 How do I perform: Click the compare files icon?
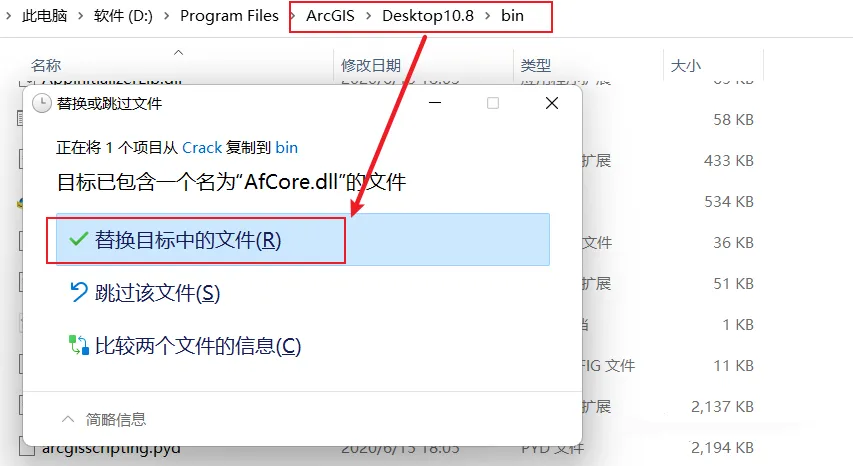coord(79,345)
